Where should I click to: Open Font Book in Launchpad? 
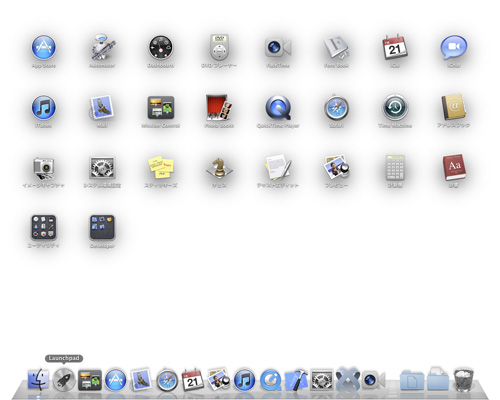pyautogui.click(x=336, y=47)
